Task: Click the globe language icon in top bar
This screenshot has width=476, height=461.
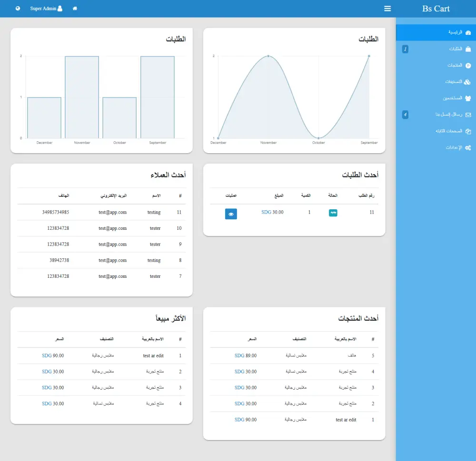Action: click(x=18, y=8)
